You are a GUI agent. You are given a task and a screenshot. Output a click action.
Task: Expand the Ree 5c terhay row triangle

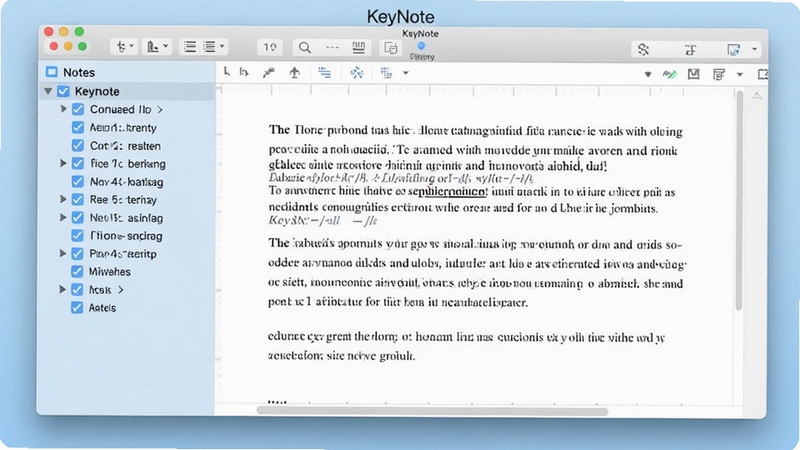pyautogui.click(x=63, y=199)
